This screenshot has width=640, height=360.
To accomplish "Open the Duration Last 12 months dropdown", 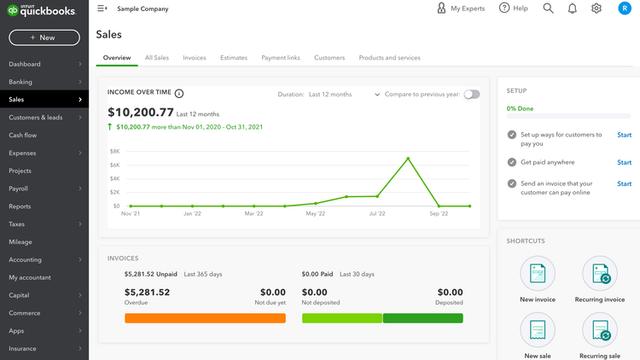I will [x=344, y=94].
